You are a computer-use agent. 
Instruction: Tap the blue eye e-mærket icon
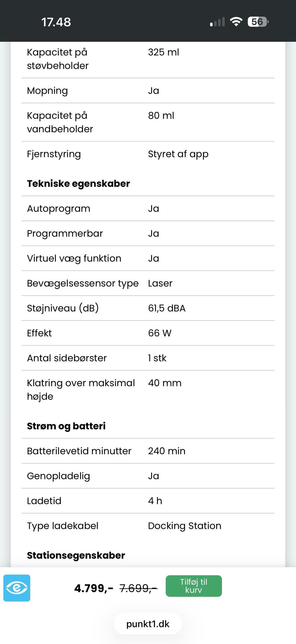17,588
